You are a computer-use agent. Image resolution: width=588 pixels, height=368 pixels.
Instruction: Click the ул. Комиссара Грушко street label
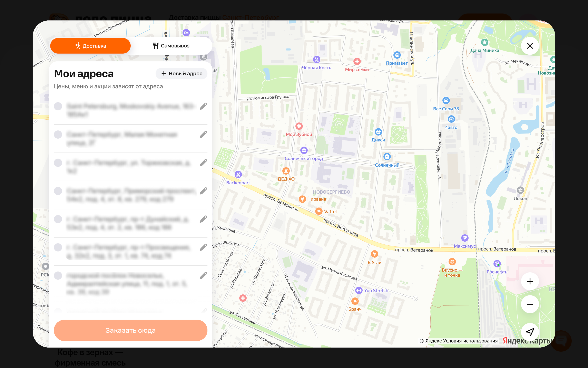pyautogui.click(x=268, y=98)
